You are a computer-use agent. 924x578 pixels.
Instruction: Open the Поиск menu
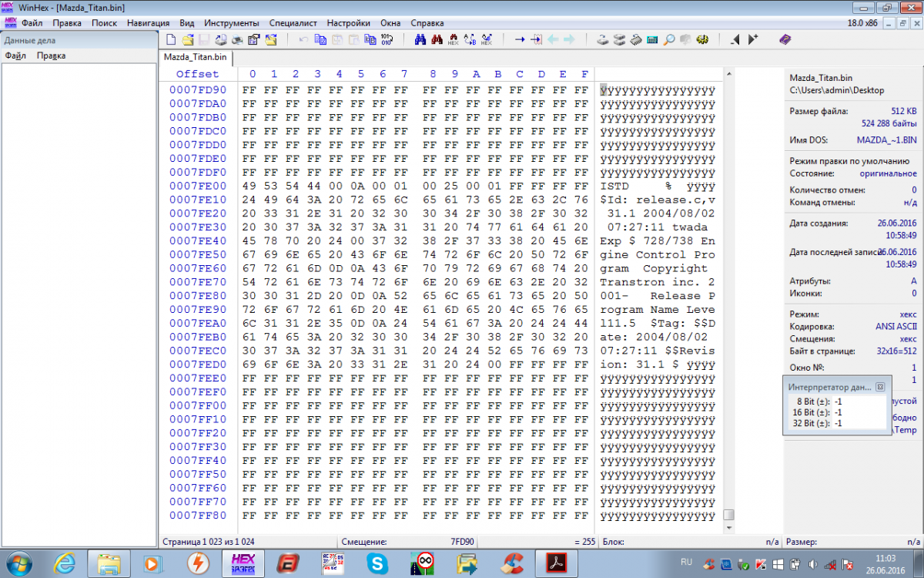(x=104, y=23)
